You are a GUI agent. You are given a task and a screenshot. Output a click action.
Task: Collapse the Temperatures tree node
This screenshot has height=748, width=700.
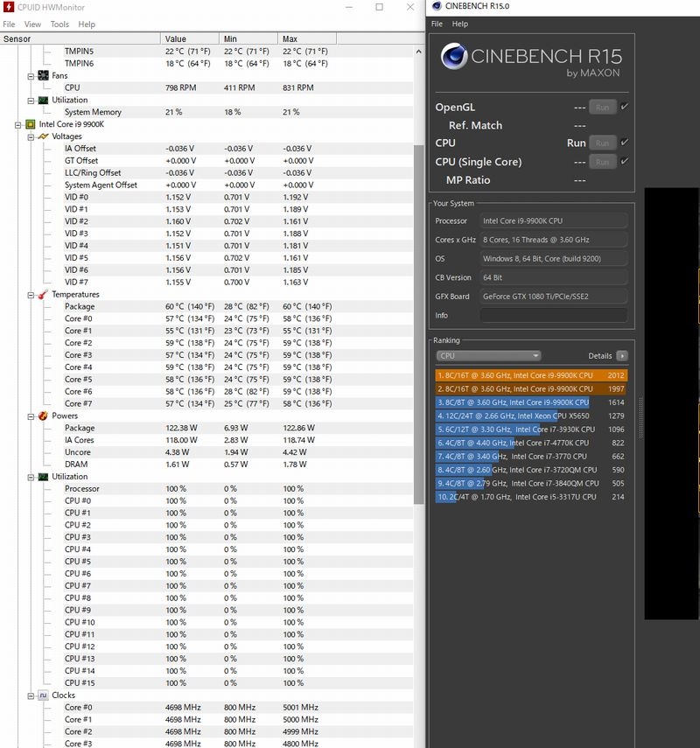click(x=31, y=295)
